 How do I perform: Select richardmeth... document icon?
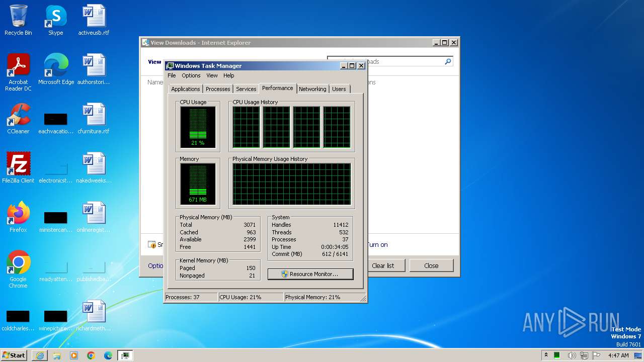[94, 316]
